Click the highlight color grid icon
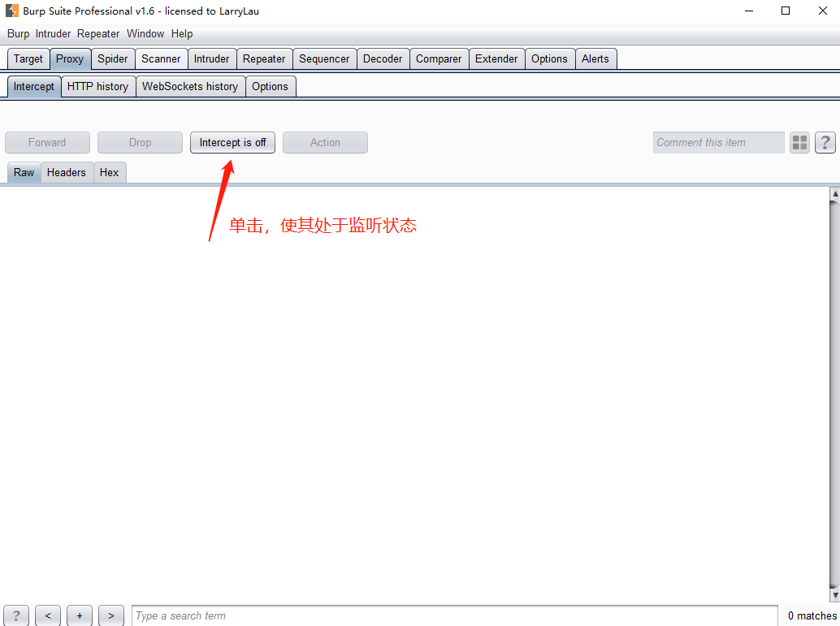This screenshot has height=626, width=840. (799, 143)
